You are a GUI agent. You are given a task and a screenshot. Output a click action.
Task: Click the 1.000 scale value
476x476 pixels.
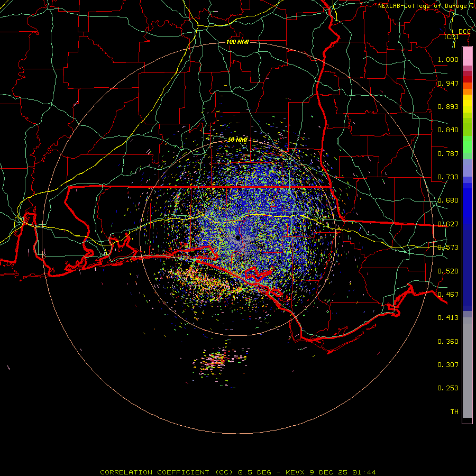click(448, 59)
